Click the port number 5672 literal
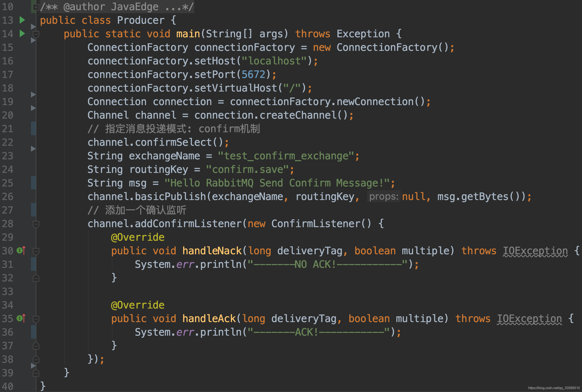Viewport: 582px width, 392px height. coord(253,75)
